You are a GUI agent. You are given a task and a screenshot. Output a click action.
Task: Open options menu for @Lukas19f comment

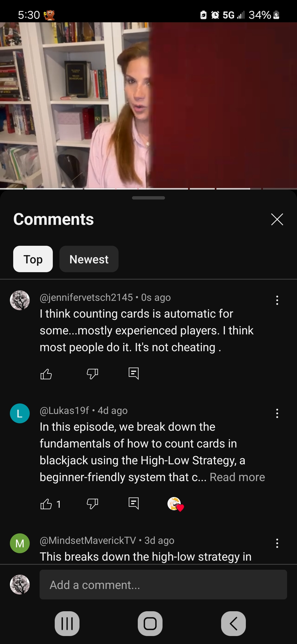tap(277, 413)
